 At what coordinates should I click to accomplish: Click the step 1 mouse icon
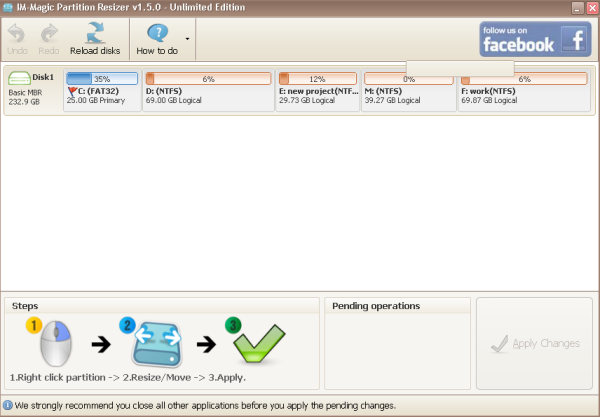tap(56, 344)
